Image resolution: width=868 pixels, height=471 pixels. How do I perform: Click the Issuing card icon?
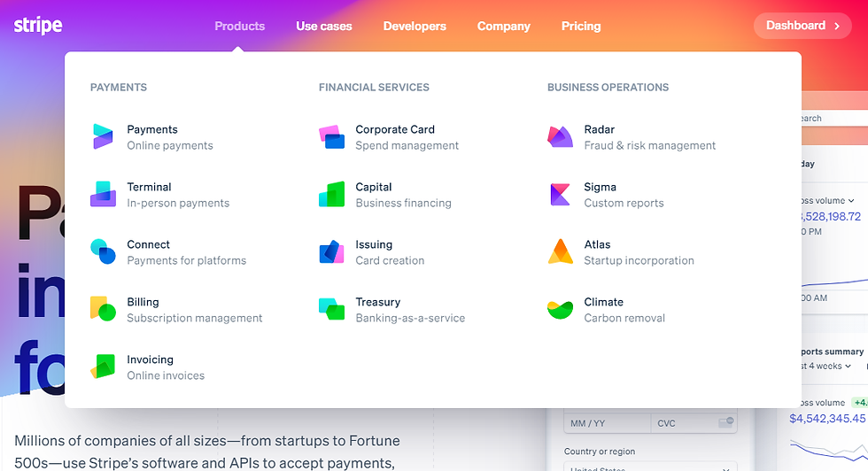(x=332, y=251)
